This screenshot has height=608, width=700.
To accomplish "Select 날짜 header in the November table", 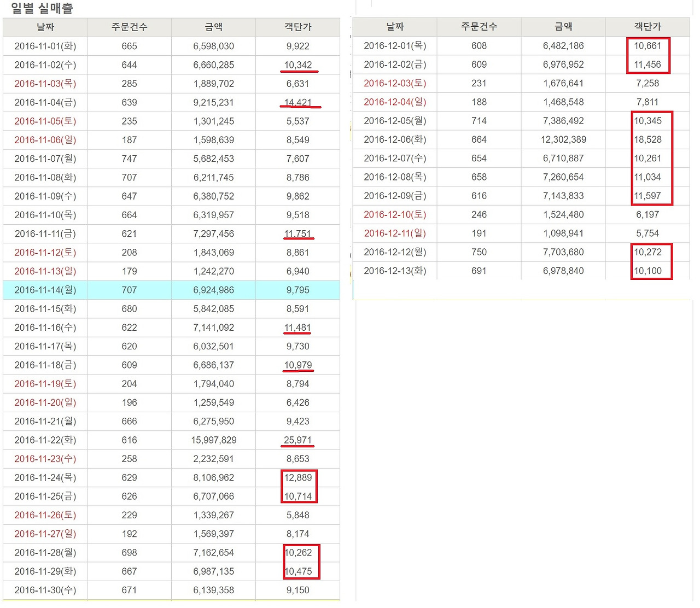I will [45, 27].
